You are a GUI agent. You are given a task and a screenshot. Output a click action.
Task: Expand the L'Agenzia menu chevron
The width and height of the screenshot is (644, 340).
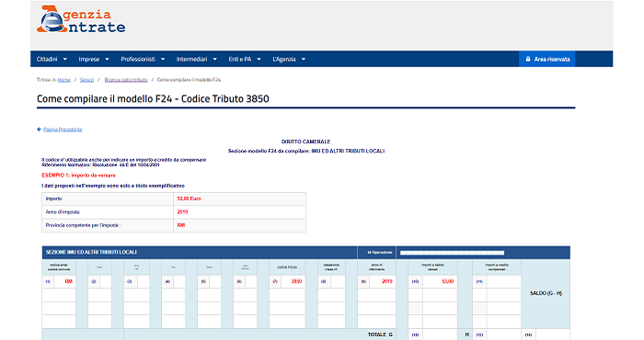[x=304, y=59]
